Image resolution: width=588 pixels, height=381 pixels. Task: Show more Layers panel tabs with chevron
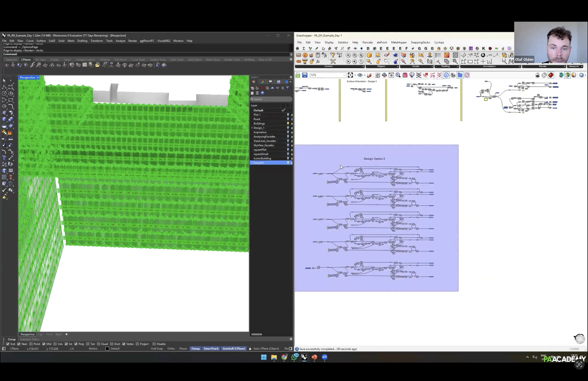coord(291,82)
